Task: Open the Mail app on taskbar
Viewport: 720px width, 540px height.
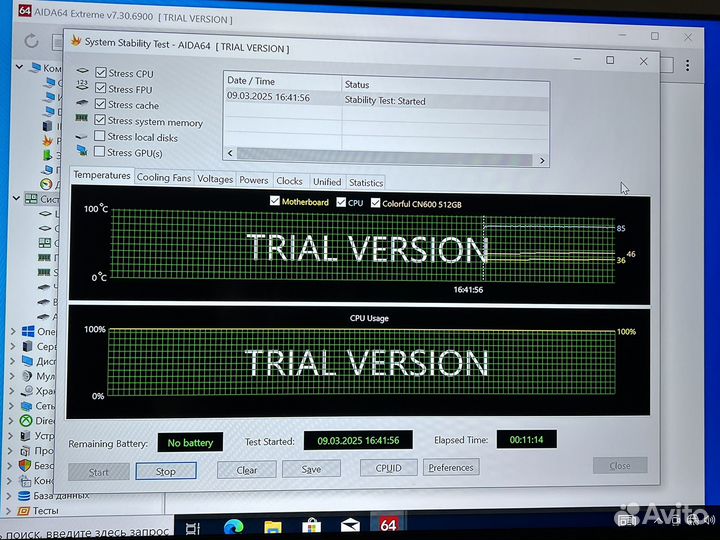Action: [x=350, y=526]
